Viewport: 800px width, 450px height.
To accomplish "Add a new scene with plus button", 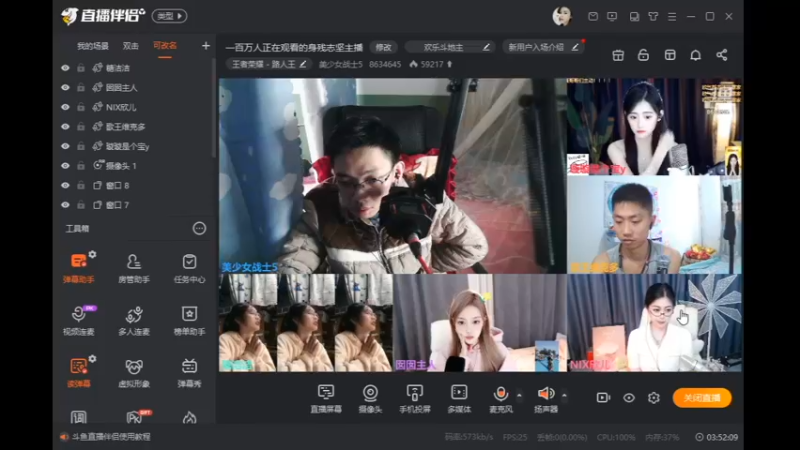I will coord(206,46).
